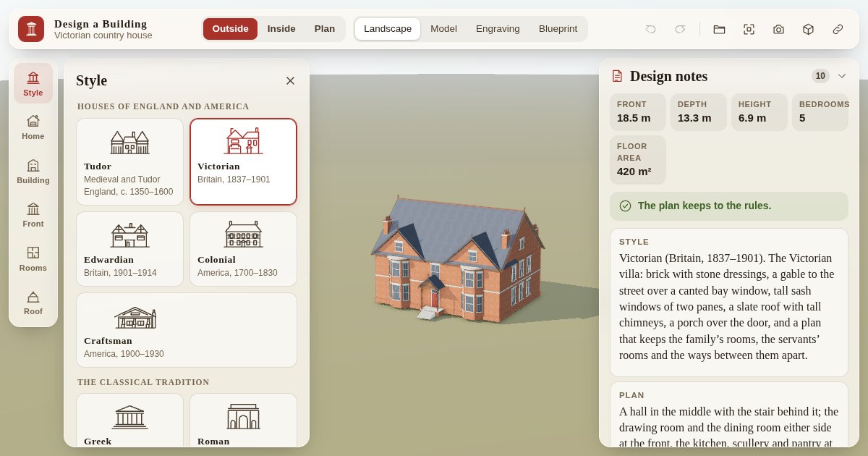Click the 'Design a Building' title
Screen dimensions: 868x456
101,23
